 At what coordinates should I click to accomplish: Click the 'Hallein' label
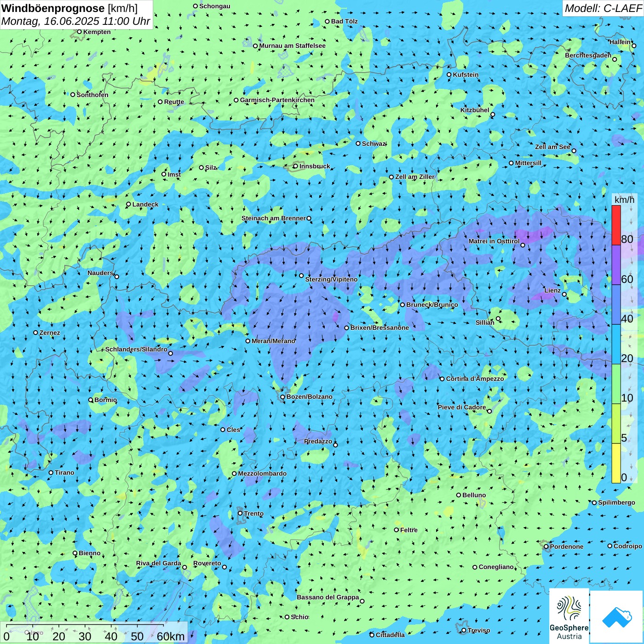620,42
